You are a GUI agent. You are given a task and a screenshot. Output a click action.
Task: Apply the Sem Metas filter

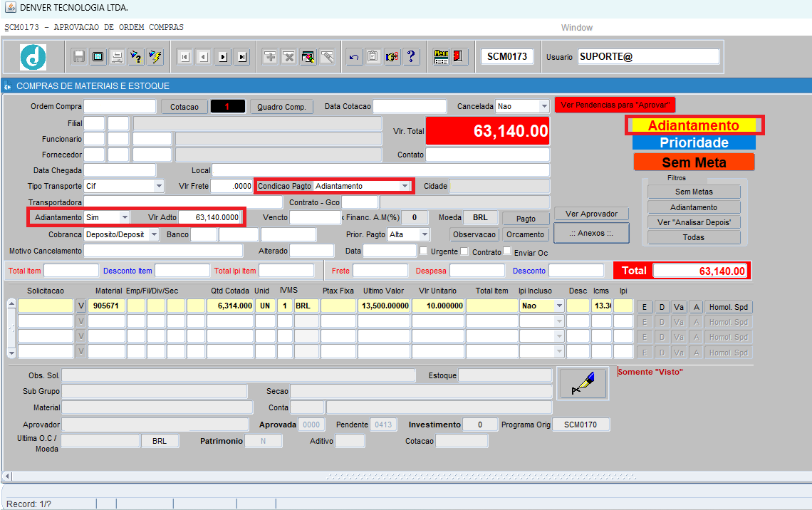[694, 192]
